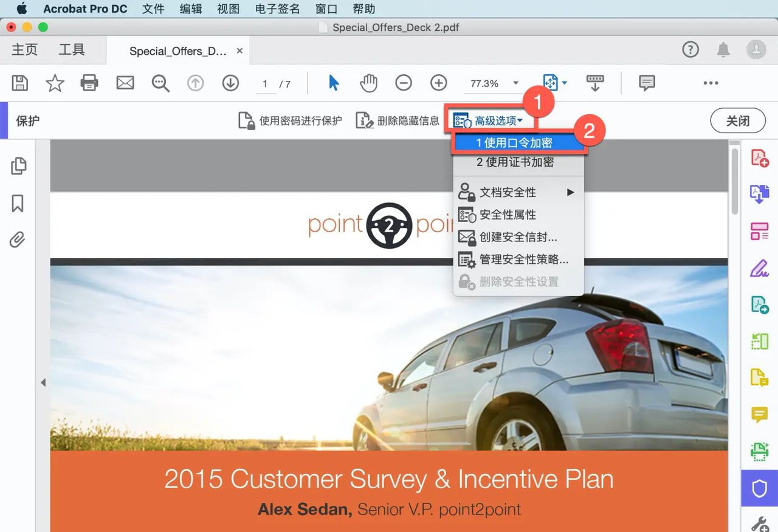Viewport: 778px width, 532px height.
Task: Open the notifications bell
Action: point(723,50)
